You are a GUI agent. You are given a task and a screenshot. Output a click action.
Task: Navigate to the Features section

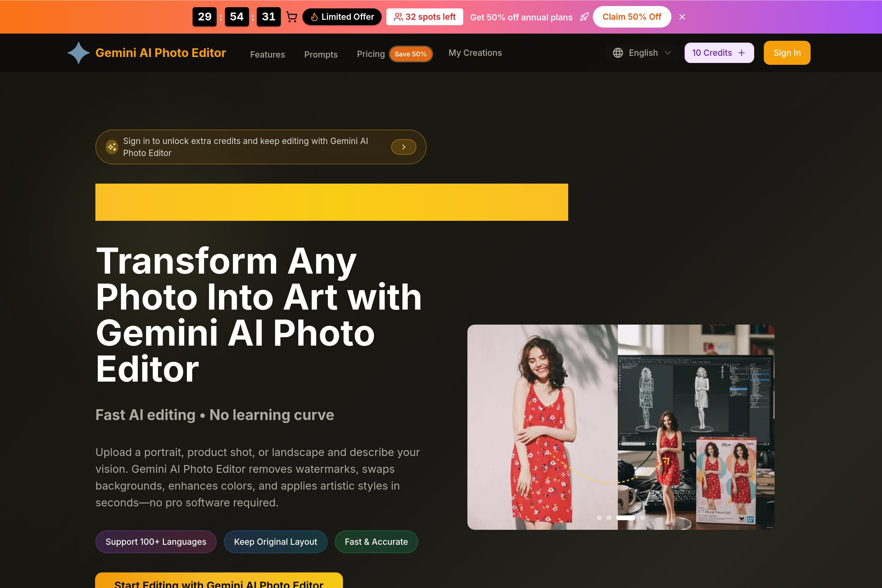click(x=267, y=54)
